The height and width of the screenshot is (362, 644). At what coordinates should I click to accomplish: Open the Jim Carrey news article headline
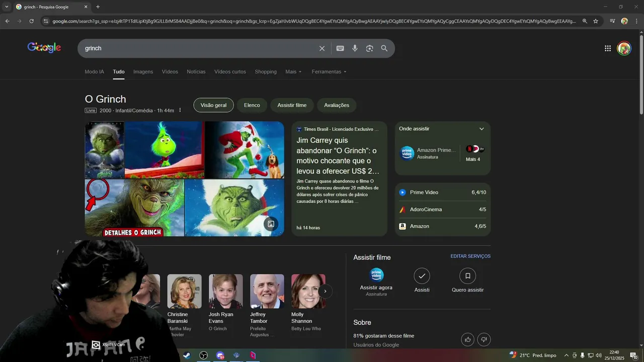coord(338,156)
